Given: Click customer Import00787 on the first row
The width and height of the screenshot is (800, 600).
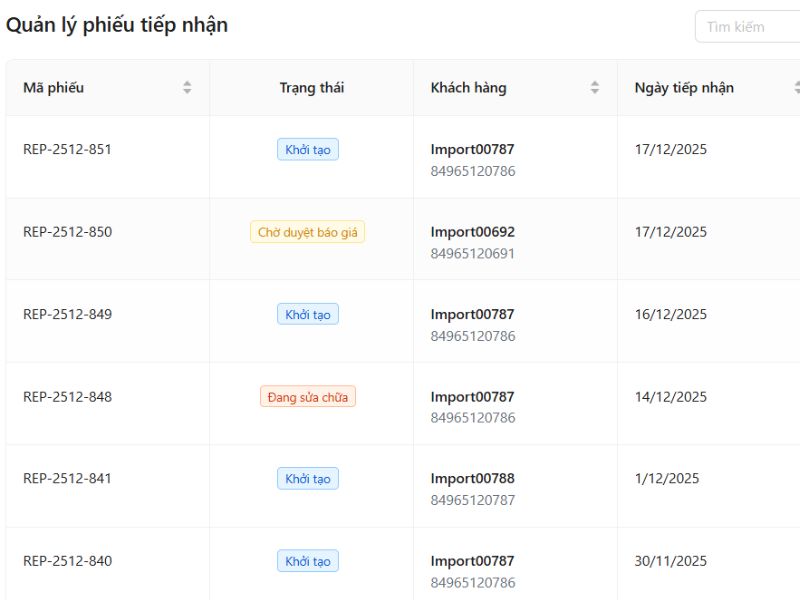Looking at the screenshot, I should (473, 149).
